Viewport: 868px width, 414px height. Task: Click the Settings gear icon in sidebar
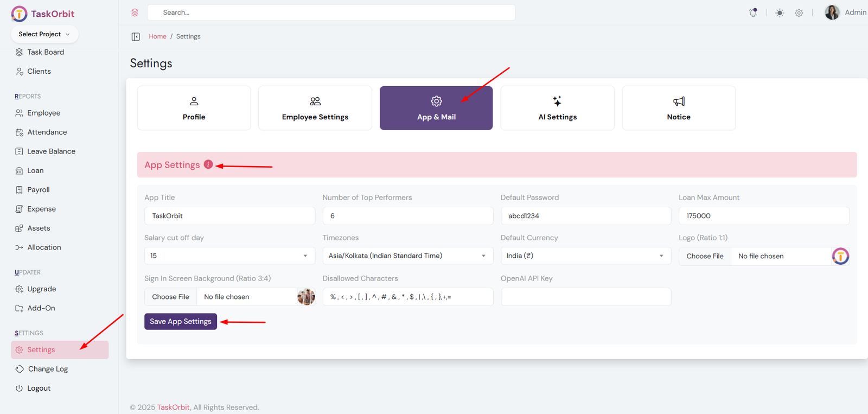(x=20, y=350)
